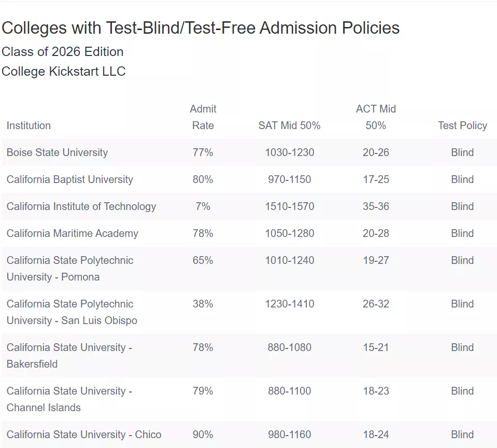Select California State University - Bakersfield cell
The width and height of the screenshot is (497, 448).
69,356
